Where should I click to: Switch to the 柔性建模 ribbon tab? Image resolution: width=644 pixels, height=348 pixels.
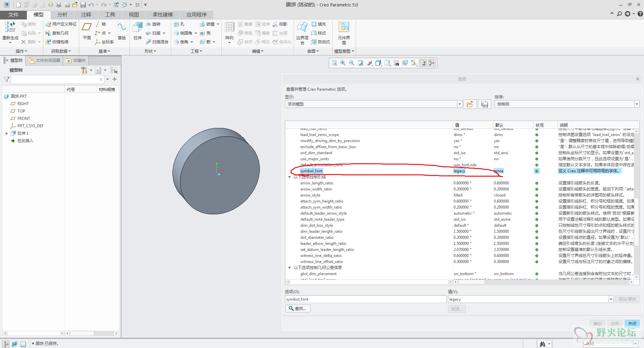(x=163, y=14)
